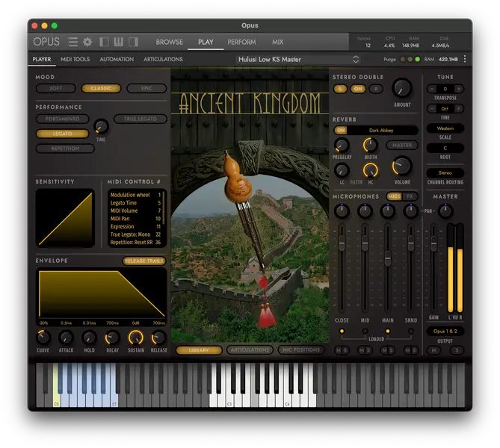Click the Main microphone volume fader
The height and width of the screenshot is (448, 500).
(387, 260)
